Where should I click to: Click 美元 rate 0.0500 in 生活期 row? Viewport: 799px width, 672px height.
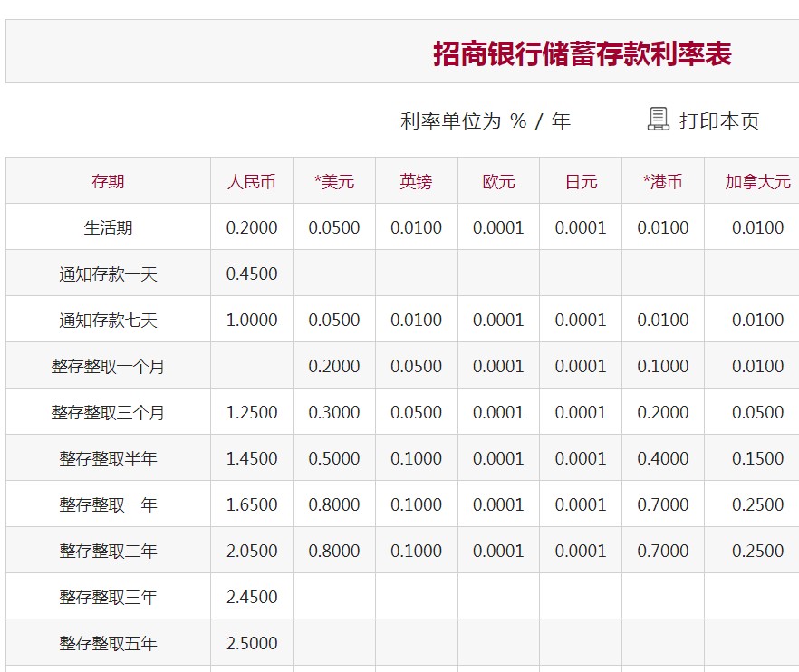[x=334, y=227]
